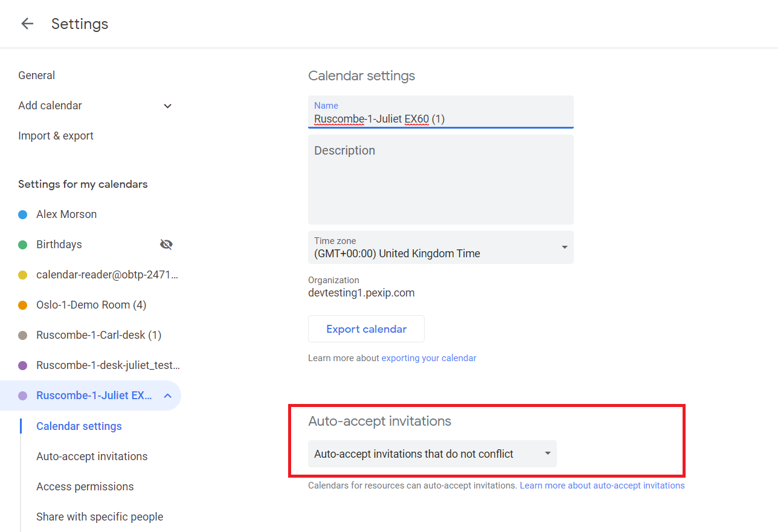The width and height of the screenshot is (778, 532).
Task: Open Learn more about auto-accept invitations link
Action: (602, 486)
